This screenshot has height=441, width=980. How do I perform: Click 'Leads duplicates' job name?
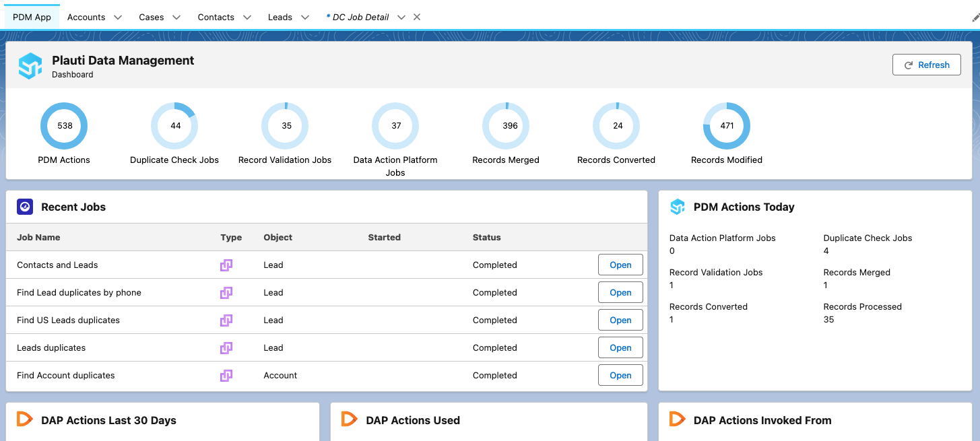(x=51, y=348)
